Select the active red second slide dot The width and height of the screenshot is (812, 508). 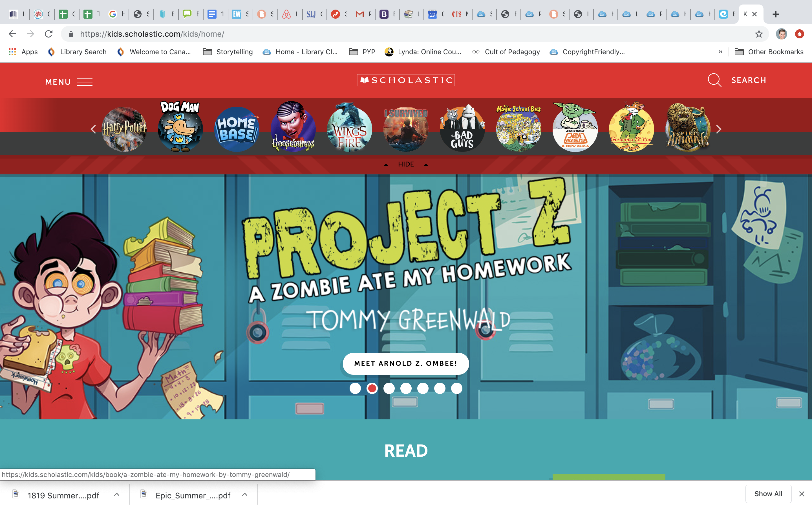372,388
